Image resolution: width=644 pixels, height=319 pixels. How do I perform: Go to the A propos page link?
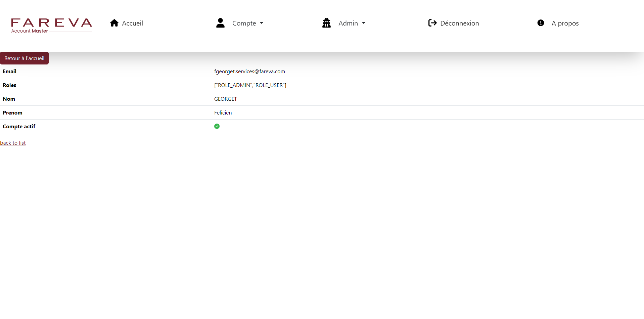pos(565,23)
